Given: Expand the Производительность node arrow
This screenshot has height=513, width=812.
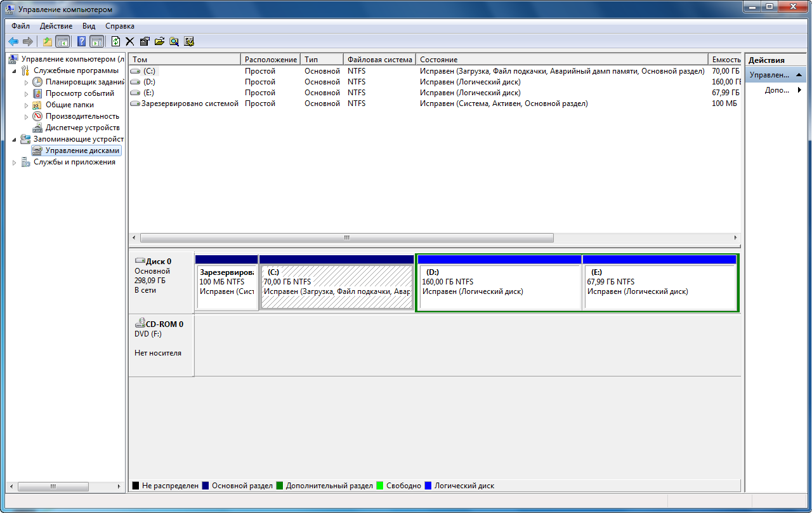Looking at the screenshot, I should coord(27,116).
